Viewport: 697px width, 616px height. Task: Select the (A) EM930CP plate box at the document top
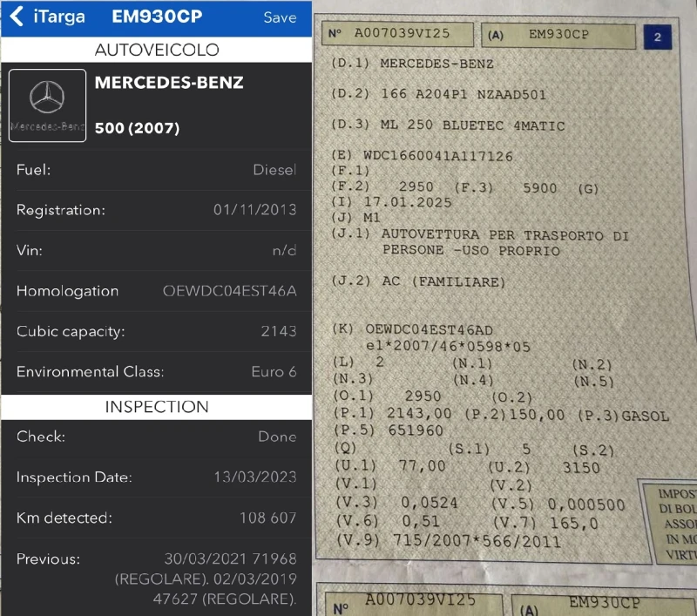click(558, 35)
